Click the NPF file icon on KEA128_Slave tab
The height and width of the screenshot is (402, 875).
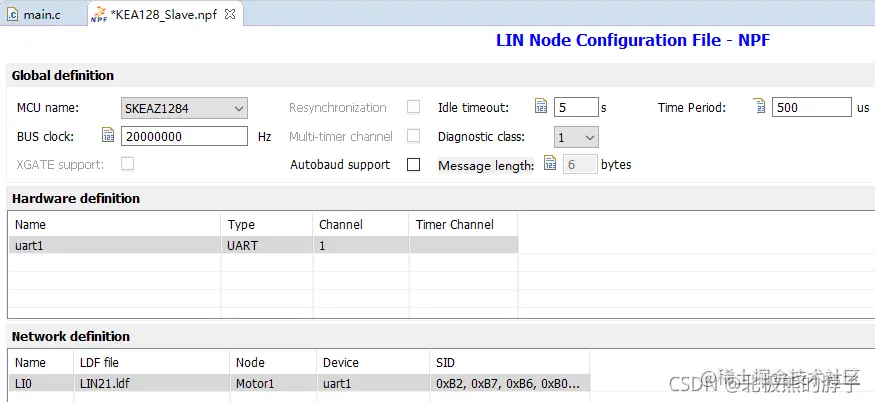click(99, 15)
